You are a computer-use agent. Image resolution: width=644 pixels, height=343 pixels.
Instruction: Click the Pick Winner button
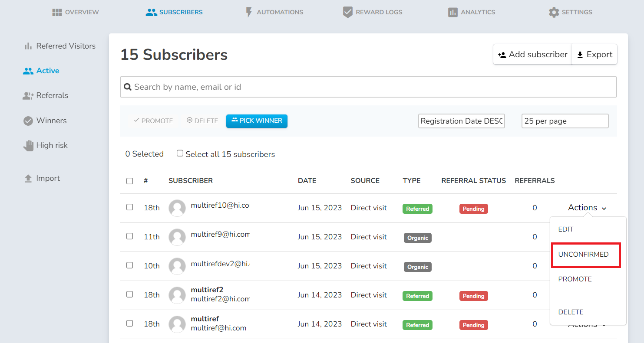pos(257,121)
